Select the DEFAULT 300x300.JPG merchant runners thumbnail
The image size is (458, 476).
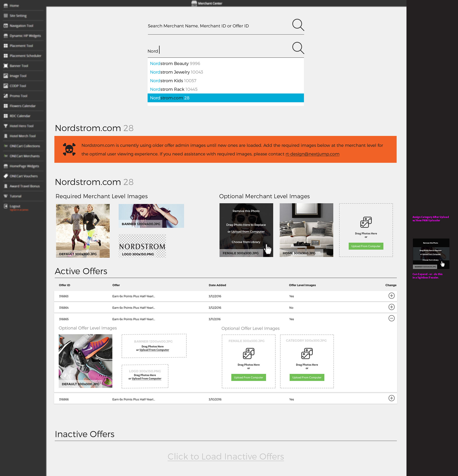coord(83,231)
